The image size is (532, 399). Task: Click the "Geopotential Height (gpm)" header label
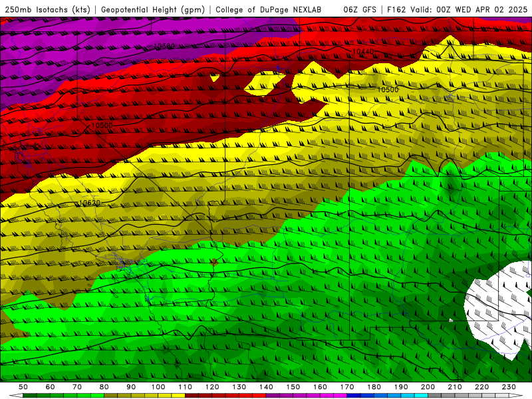click(x=153, y=10)
